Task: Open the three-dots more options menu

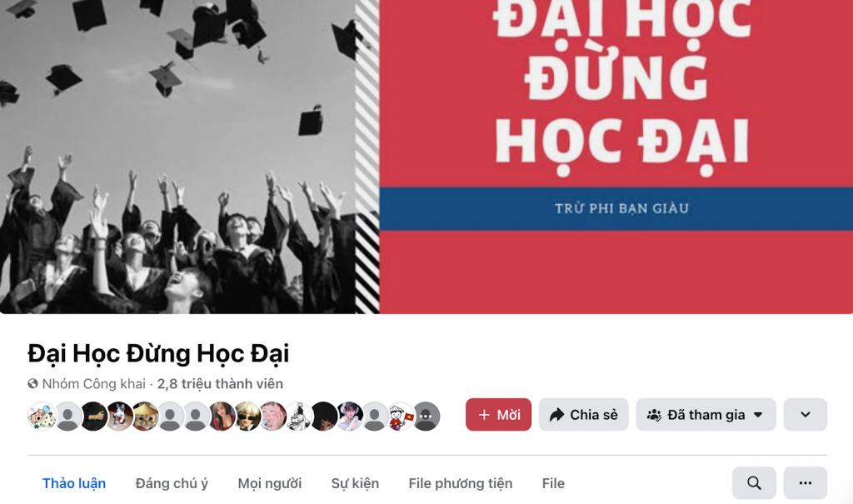Action: coord(806,483)
